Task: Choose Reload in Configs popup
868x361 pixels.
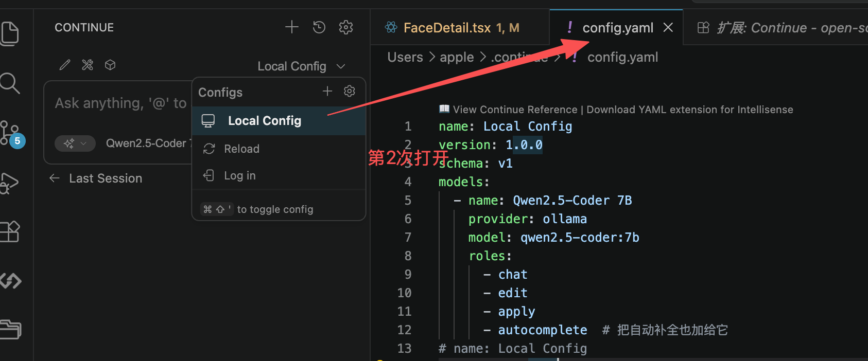Action: click(x=279, y=149)
